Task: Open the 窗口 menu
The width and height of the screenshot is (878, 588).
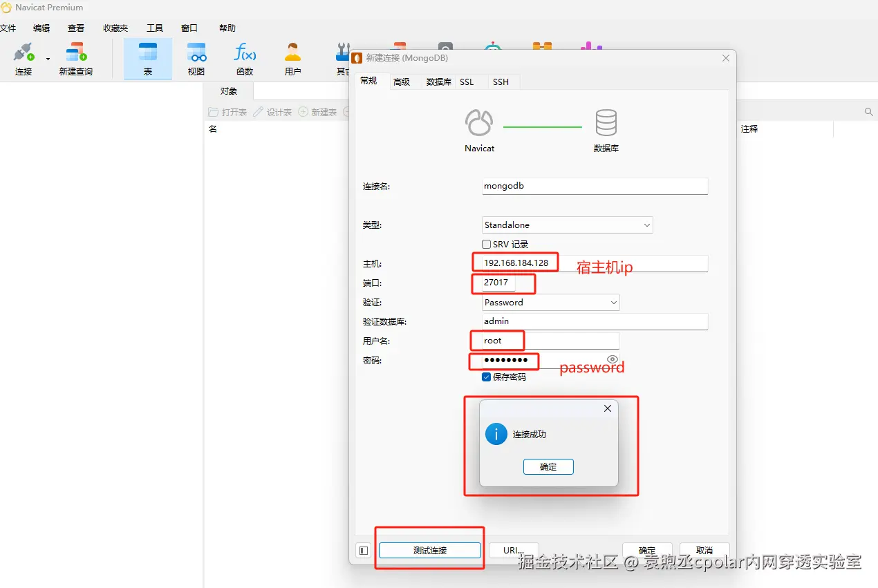Action: tap(189, 28)
